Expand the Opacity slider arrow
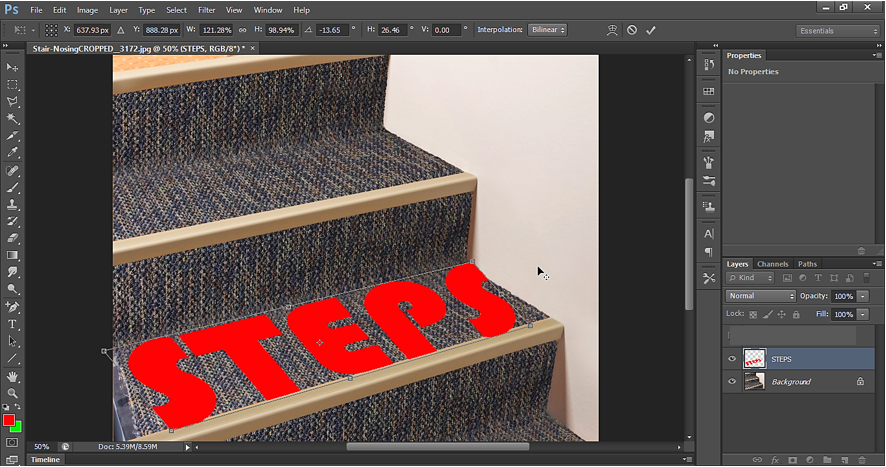Screen dimensions: 886x467 pyautogui.click(x=863, y=296)
